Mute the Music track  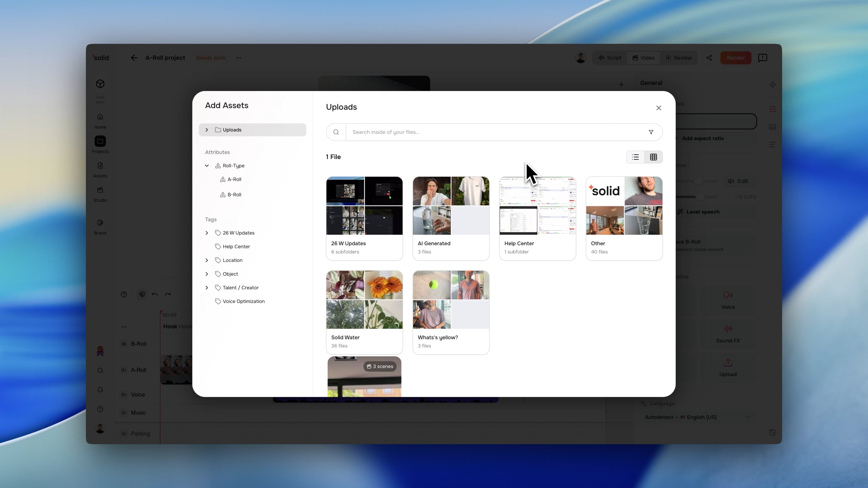point(124,413)
